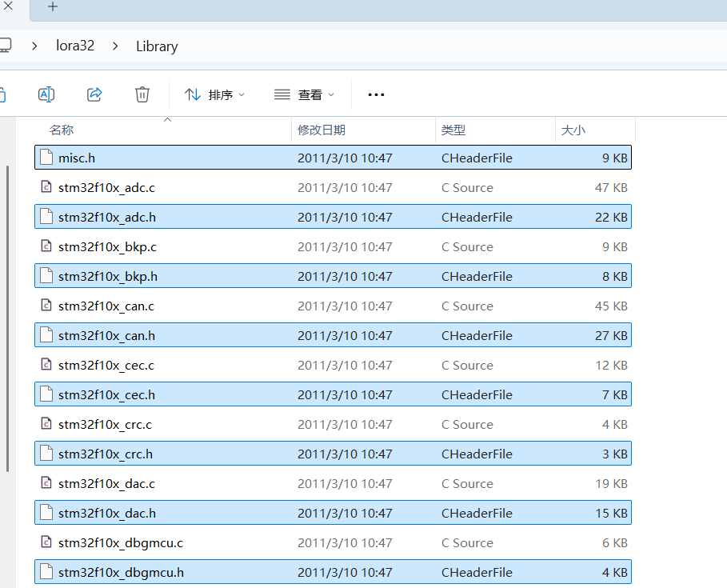This screenshot has width=727, height=588.
Task: Click the stm32f10x_cec.h file icon
Action: pyautogui.click(x=46, y=394)
